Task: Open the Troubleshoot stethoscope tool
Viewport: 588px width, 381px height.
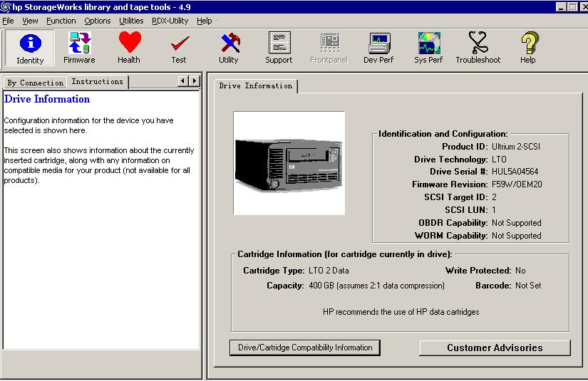Action: click(x=478, y=48)
